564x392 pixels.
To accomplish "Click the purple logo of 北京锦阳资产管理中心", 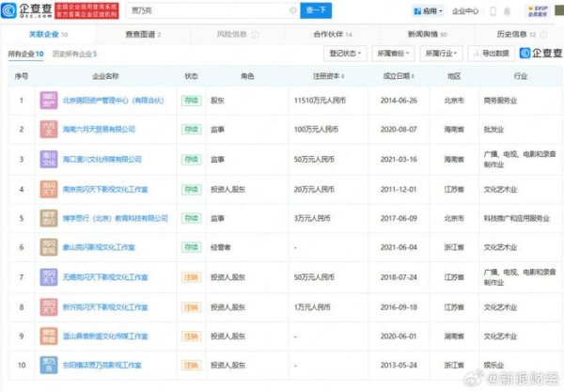I will click(x=49, y=101).
